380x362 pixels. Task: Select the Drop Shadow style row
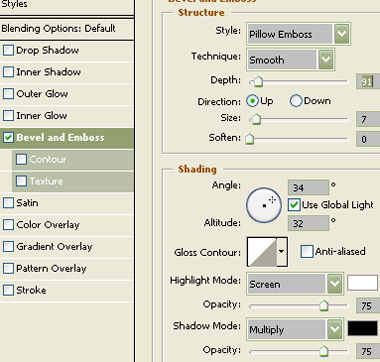[x=67, y=50]
